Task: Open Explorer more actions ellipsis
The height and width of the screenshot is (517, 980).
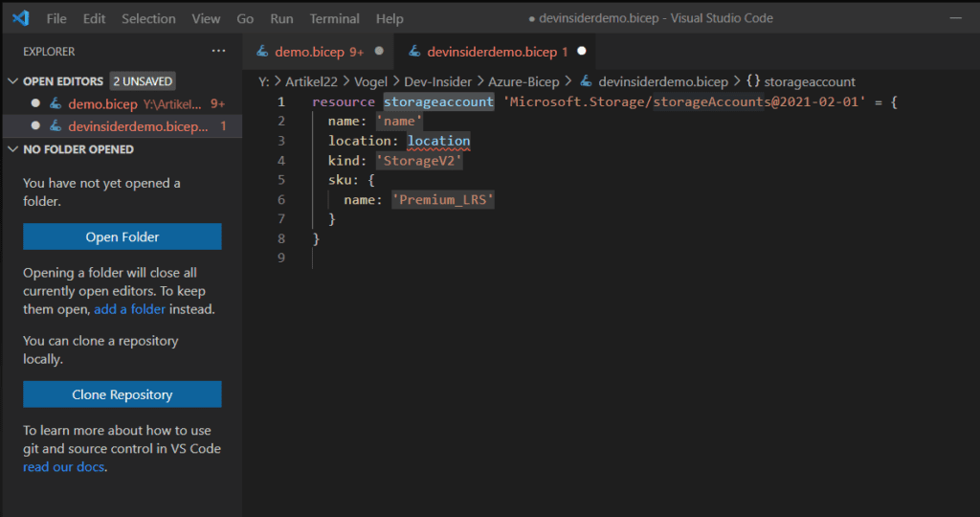Action: (x=218, y=51)
